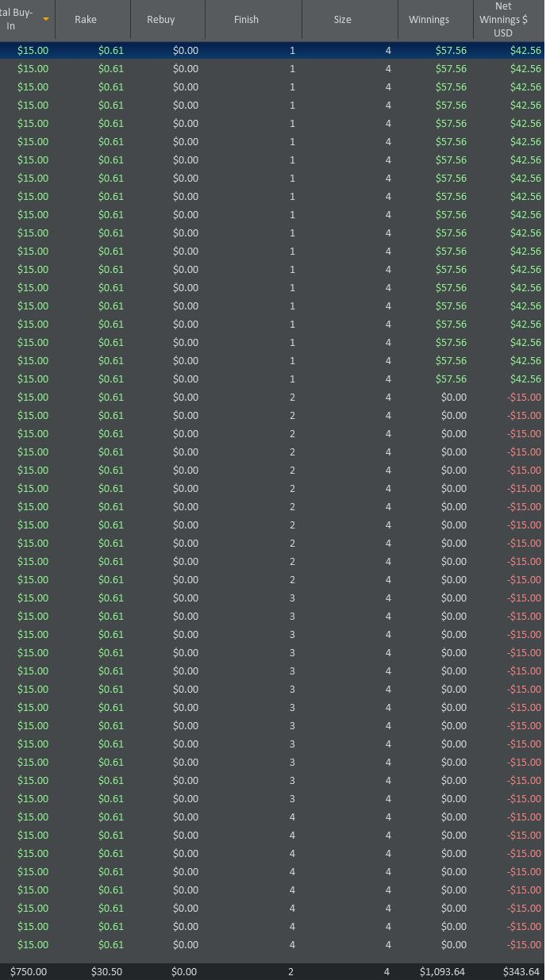Select the highlighted row's $42.56 net winnings
This screenshot has height=980, width=546.
coord(525,50)
